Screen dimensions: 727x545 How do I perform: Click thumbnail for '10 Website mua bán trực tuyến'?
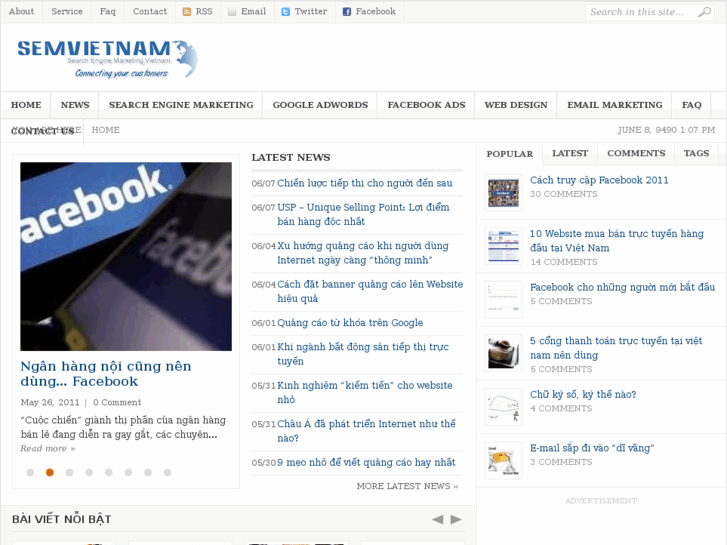pyautogui.click(x=504, y=246)
